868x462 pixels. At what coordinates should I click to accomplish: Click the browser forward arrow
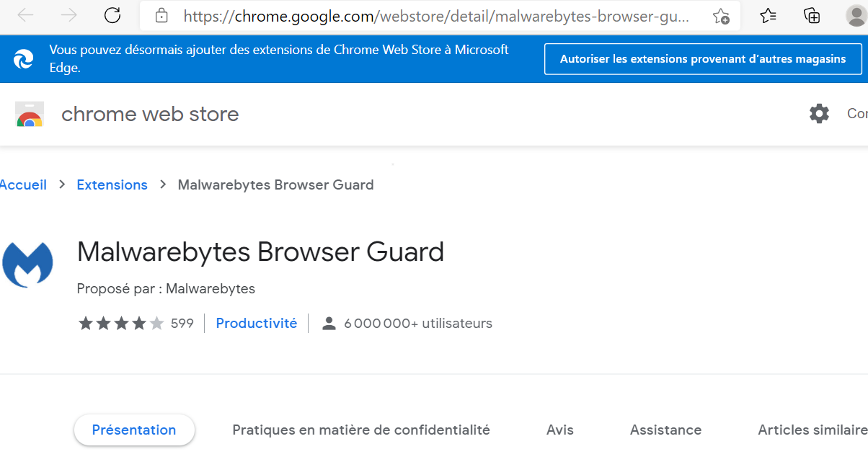69,16
